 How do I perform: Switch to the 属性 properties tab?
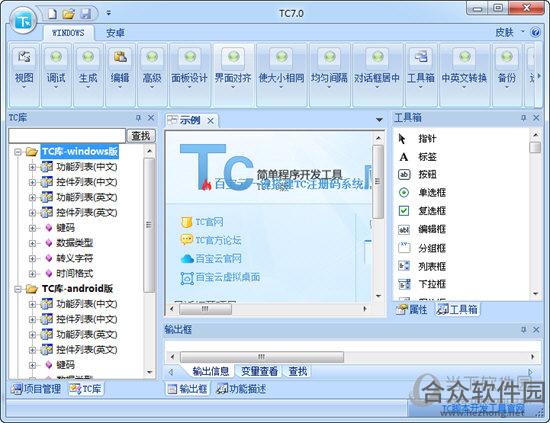pyautogui.click(x=412, y=310)
